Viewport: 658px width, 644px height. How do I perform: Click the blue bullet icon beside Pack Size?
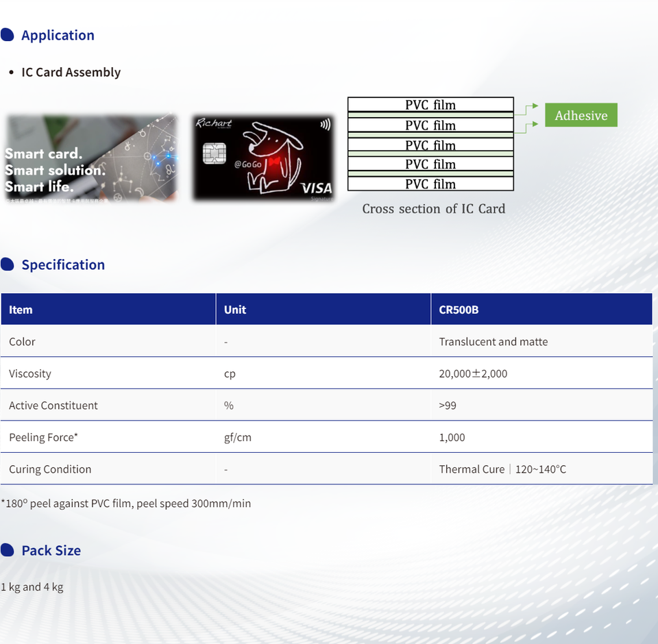[x=8, y=550]
